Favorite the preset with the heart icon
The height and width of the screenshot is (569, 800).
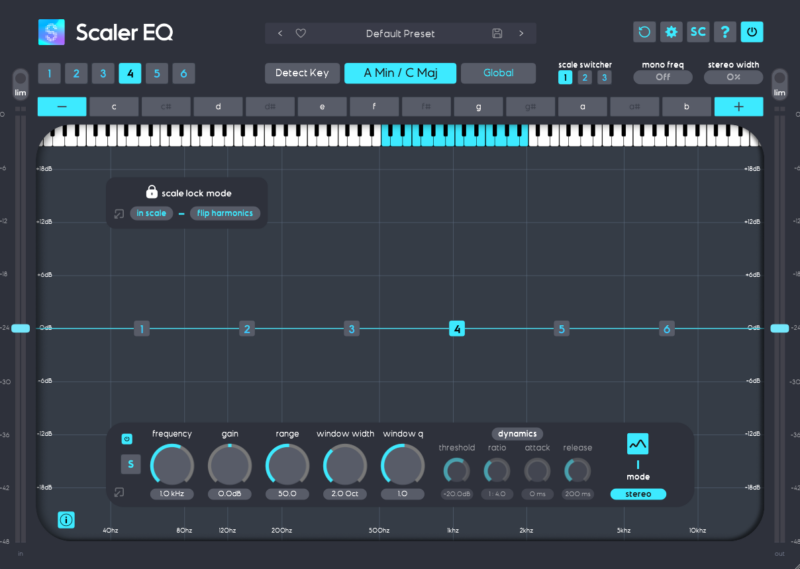coord(301,33)
